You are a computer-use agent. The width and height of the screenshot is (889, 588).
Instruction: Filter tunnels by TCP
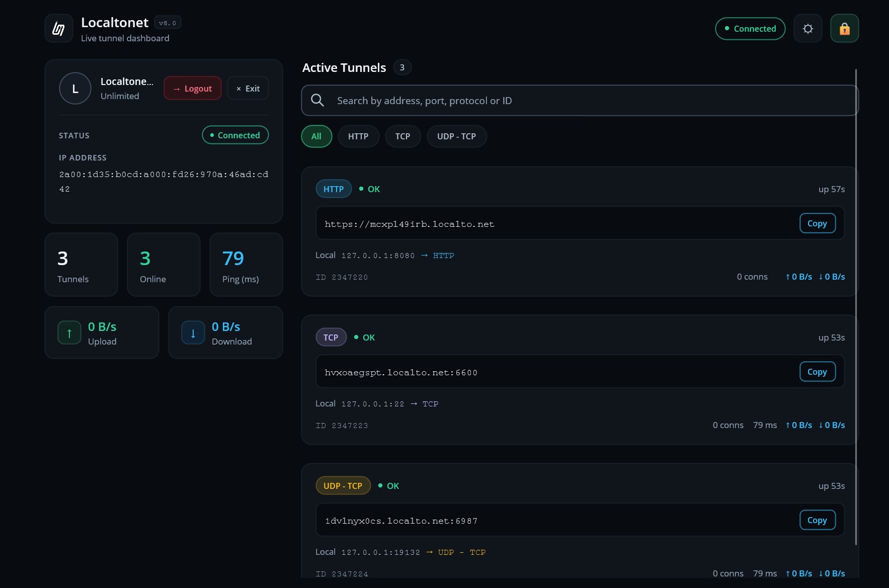(403, 136)
